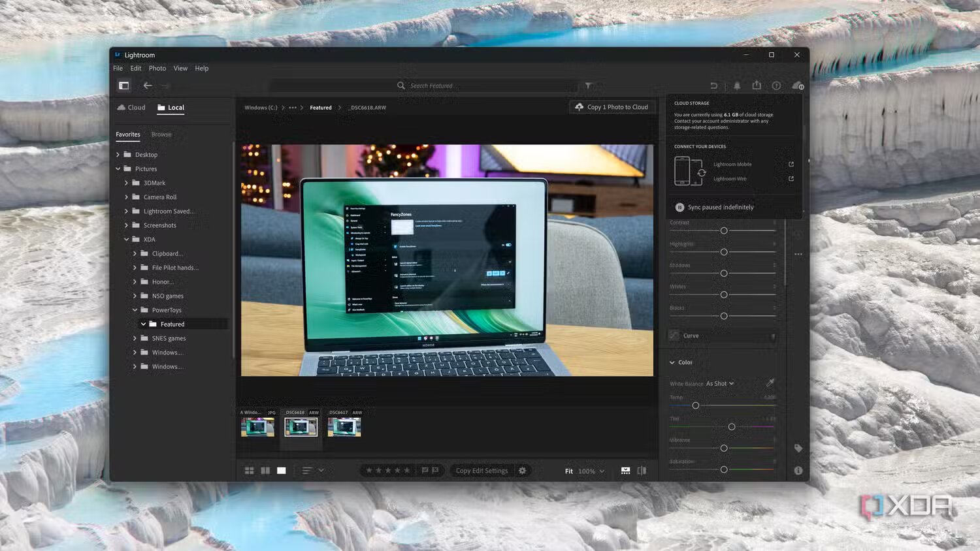Toggle the left panel visibility icon

(123, 86)
